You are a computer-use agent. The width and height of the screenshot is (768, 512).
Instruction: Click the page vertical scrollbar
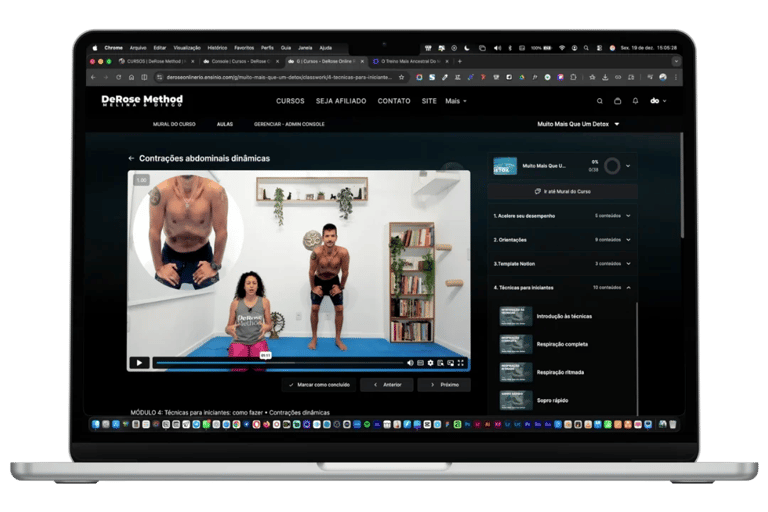point(681,186)
